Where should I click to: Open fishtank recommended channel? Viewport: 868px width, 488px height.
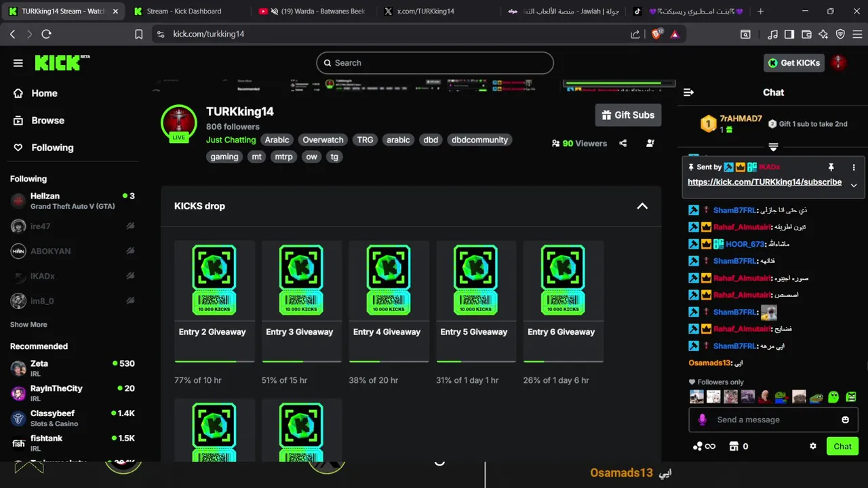pyautogui.click(x=73, y=443)
